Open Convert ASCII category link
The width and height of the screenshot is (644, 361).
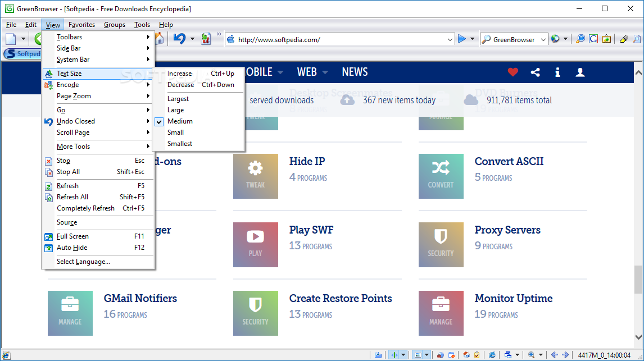509,161
